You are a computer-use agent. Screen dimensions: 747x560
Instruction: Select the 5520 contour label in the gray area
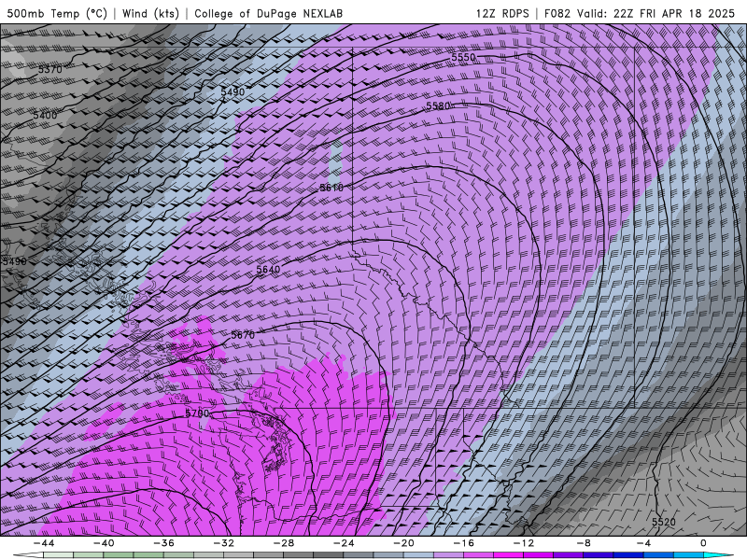point(664,522)
